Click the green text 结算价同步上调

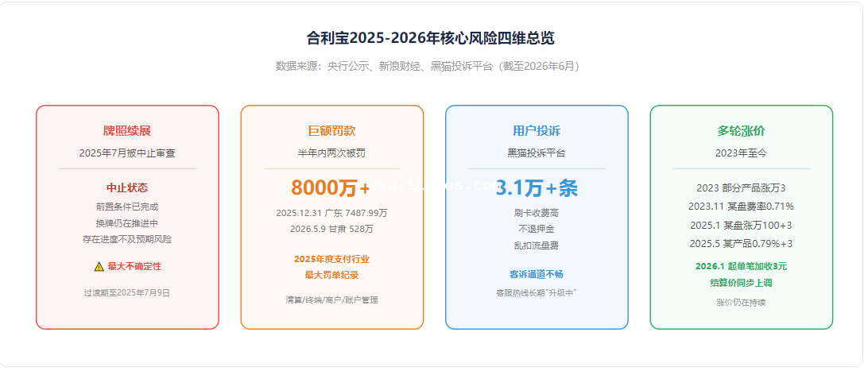[742, 283]
